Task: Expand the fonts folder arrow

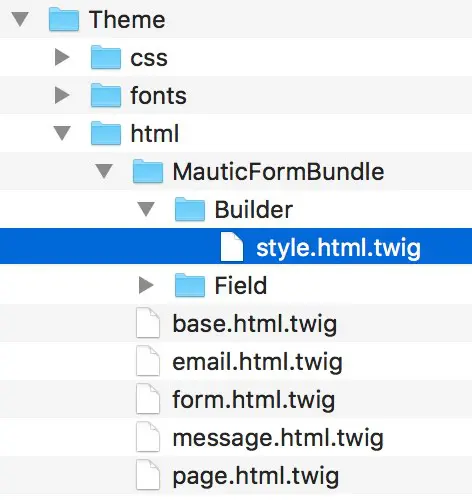Action: [62, 95]
